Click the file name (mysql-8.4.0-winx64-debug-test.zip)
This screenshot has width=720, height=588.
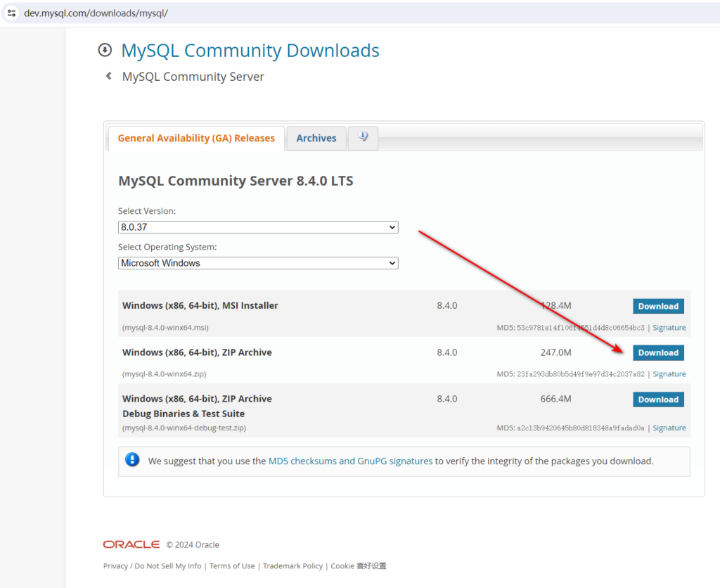click(184, 428)
